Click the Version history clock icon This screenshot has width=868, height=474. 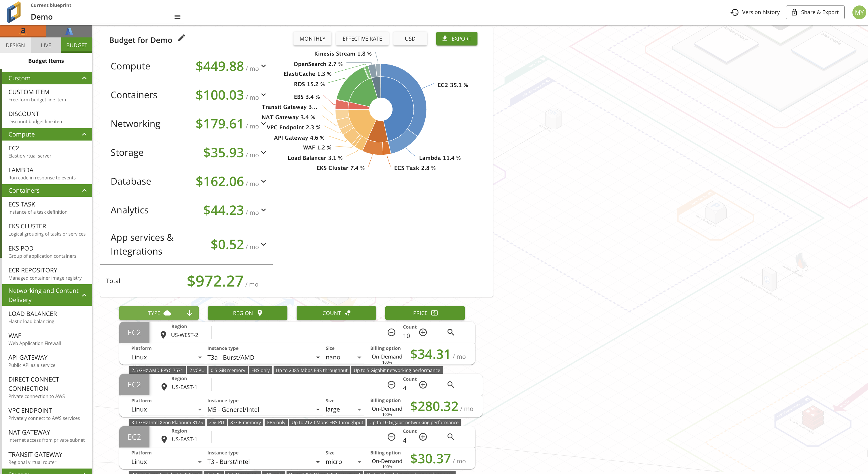[x=735, y=12]
